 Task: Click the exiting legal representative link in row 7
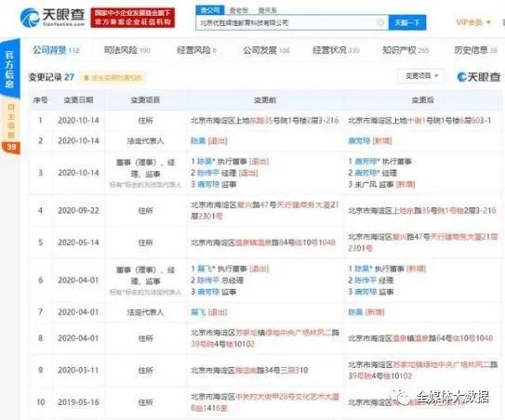(x=198, y=312)
